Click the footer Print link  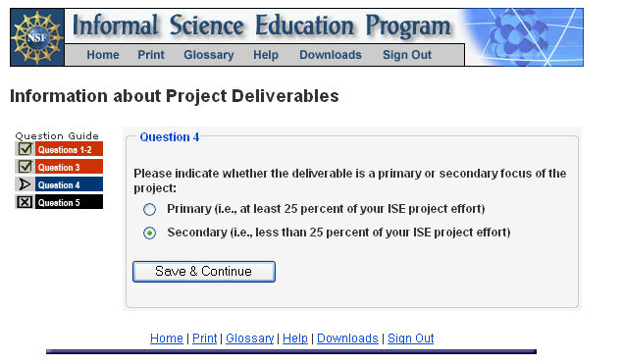[x=205, y=338]
